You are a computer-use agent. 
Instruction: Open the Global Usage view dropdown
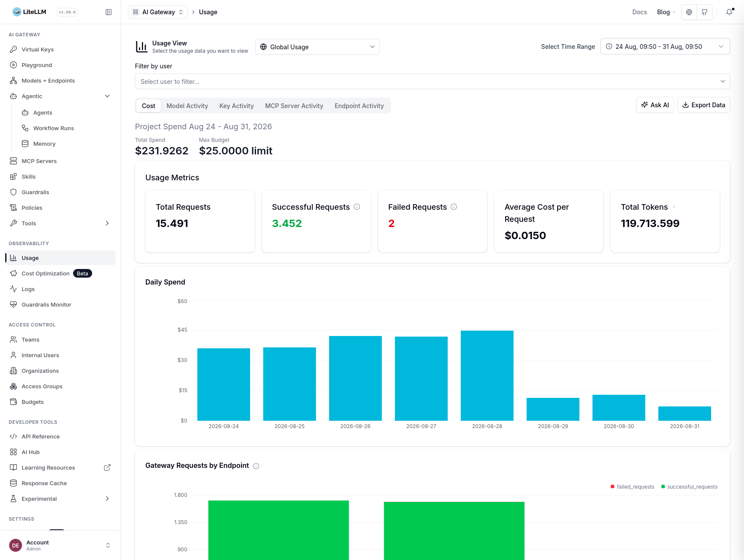[x=317, y=47]
